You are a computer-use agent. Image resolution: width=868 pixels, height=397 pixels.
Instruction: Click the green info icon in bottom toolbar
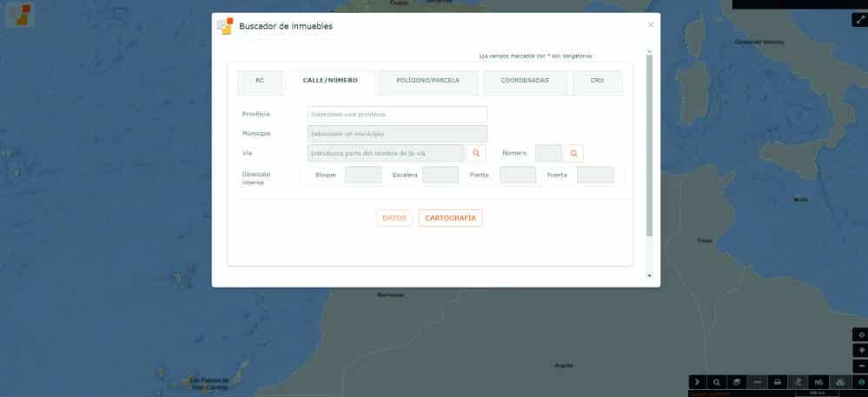[x=859, y=381]
